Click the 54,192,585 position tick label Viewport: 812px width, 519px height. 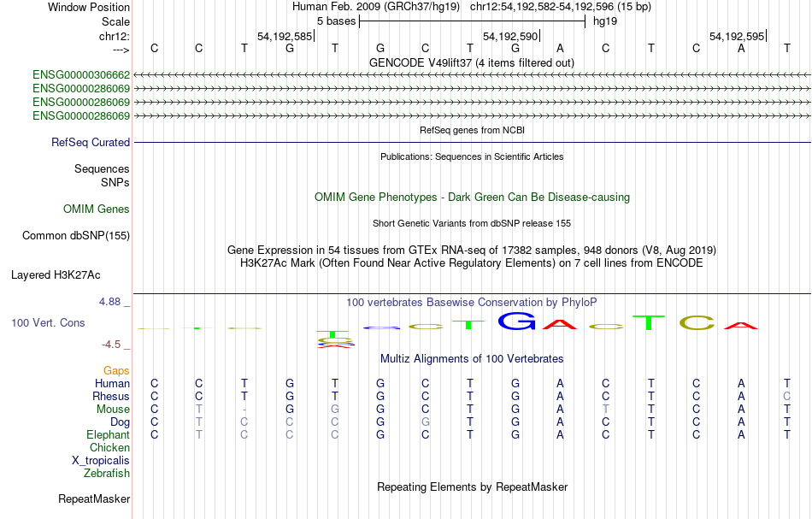coord(285,36)
